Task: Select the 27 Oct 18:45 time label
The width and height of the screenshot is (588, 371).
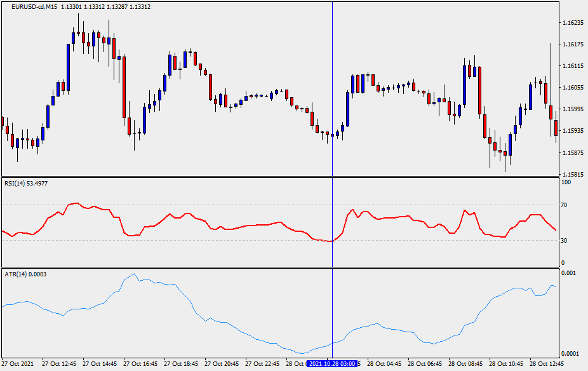Action: point(181,364)
